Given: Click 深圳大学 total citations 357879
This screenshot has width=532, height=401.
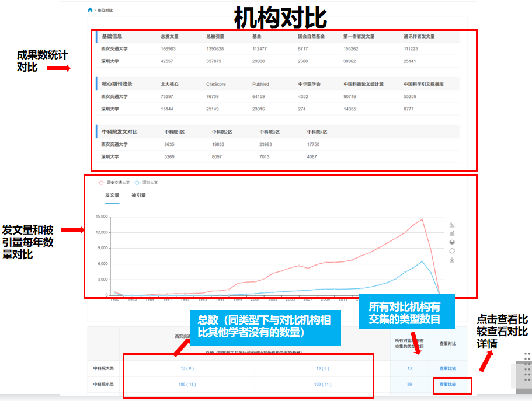Looking at the screenshot, I should pyautogui.click(x=214, y=61).
